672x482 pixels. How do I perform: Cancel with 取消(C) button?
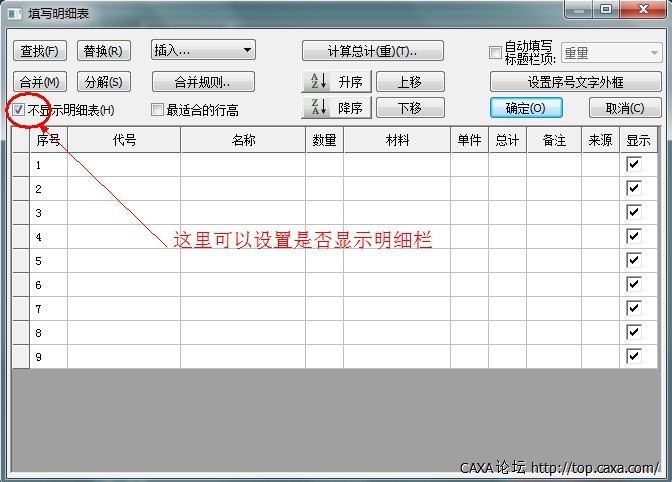coord(625,108)
